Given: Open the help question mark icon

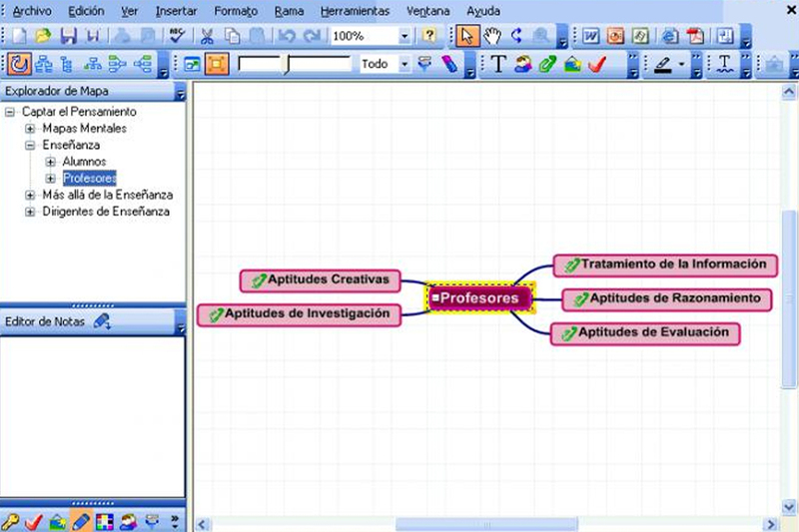Looking at the screenshot, I should tap(429, 35).
